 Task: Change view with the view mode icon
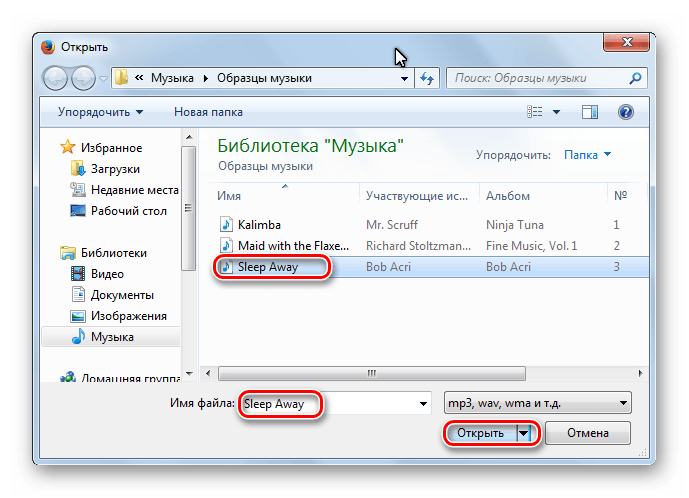534,112
